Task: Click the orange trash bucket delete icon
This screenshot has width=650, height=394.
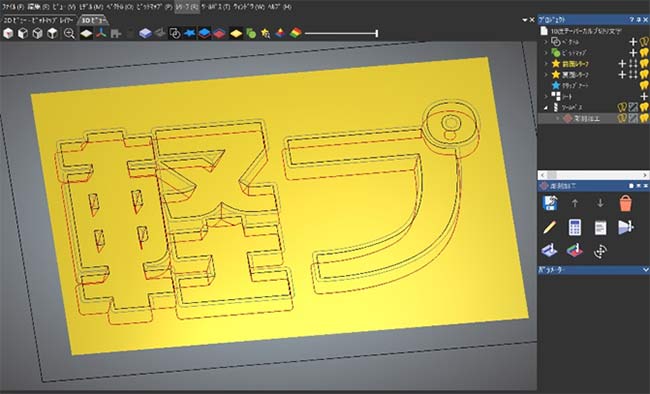Action: (x=625, y=203)
